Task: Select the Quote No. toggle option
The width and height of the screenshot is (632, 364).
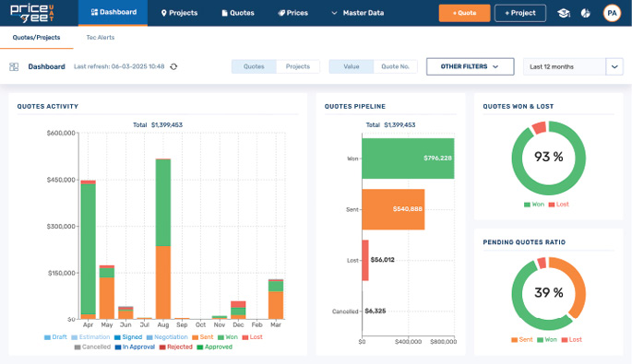Action: tap(396, 66)
